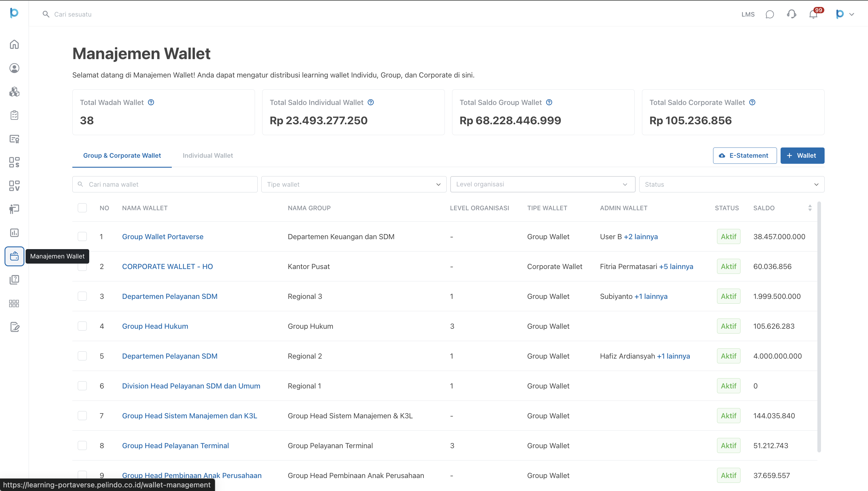
Task: Select the Group & Corporate Wallet tab
Action: pyautogui.click(x=122, y=155)
